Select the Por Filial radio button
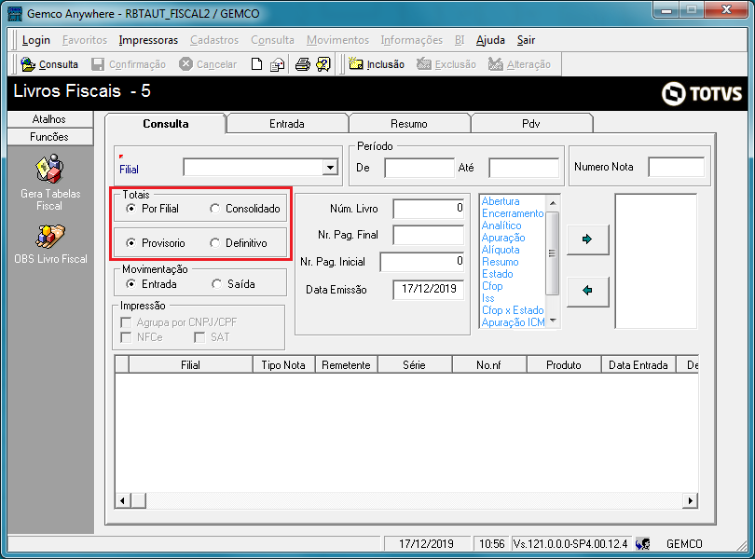The height and width of the screenshot is (560, 755). pos(130,209)
